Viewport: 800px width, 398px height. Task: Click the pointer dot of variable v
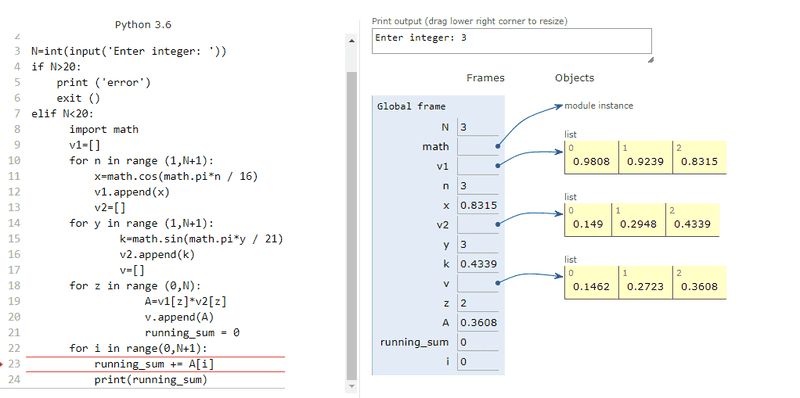coord(497,282)
